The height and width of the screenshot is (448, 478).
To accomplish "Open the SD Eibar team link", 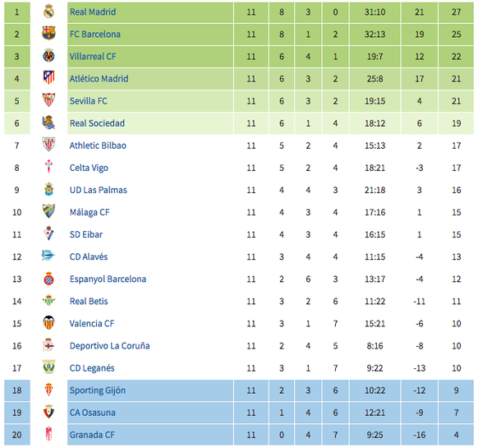I will click(86, 234).
